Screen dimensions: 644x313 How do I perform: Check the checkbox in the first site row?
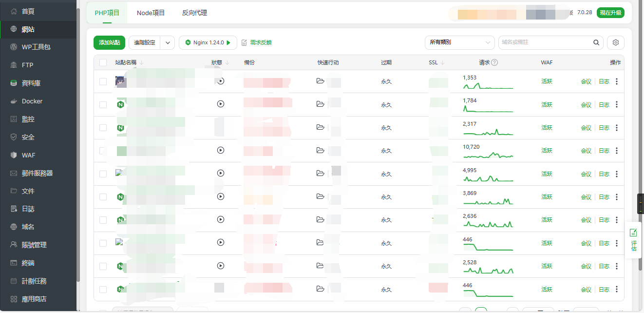pos(103,81)
